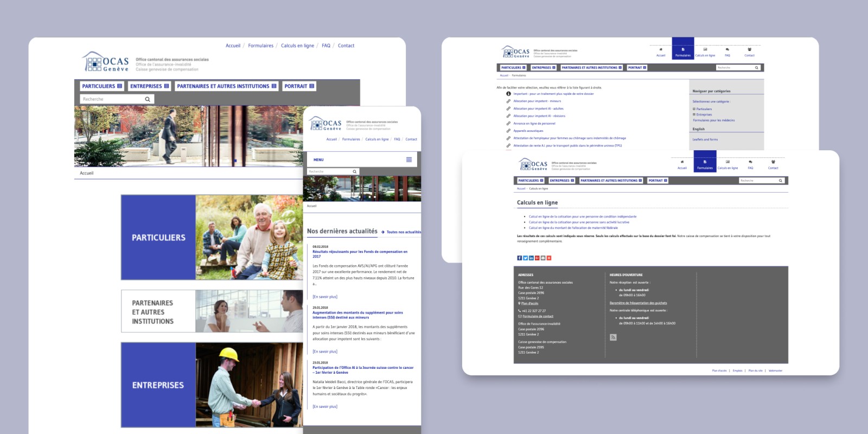Click the Facebook share icon on Calculs en ligne page
This screenshot has height=434, width=868.
[519, 258]
